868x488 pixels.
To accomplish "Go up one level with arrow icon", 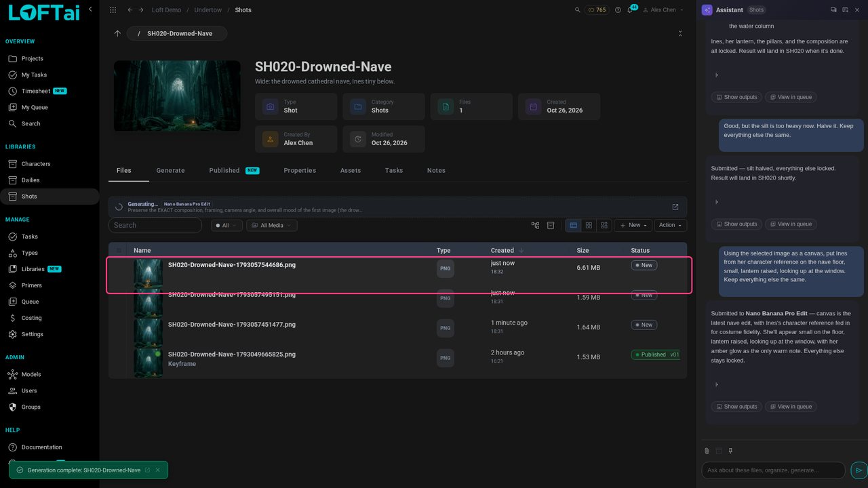I will click(117, 33).
